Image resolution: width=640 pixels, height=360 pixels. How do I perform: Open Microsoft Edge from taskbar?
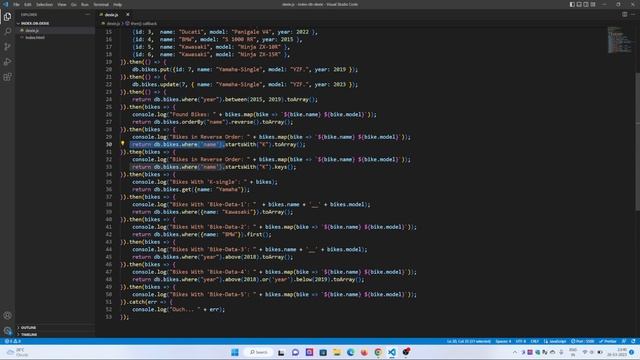(350, 352)
